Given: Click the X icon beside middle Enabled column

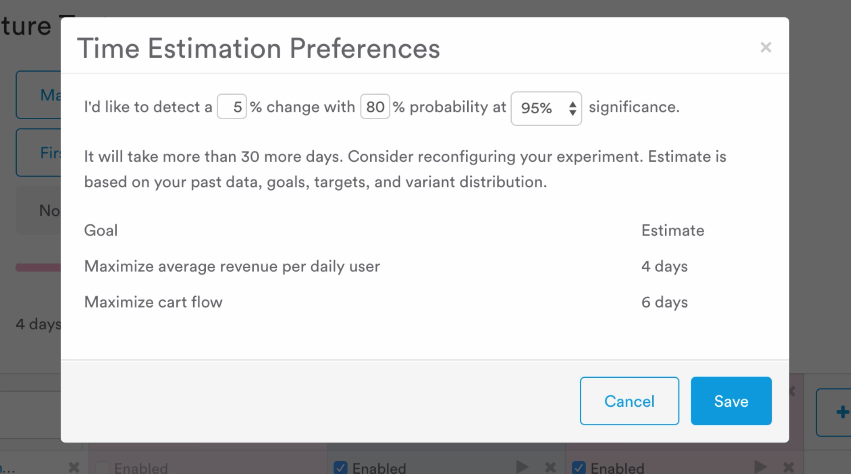Looking at the screenshot, I should click(550, 467).
